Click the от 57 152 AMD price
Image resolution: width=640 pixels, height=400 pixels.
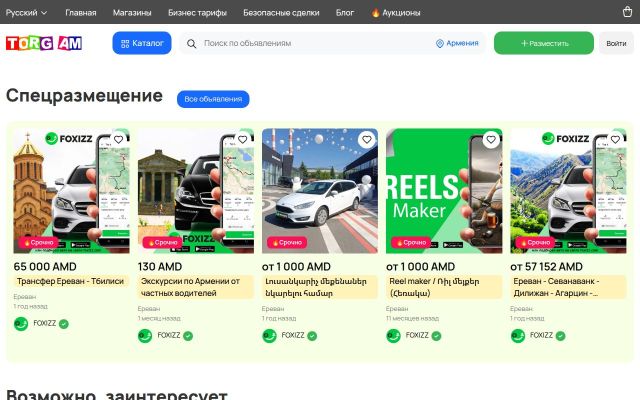coord(547,267)
